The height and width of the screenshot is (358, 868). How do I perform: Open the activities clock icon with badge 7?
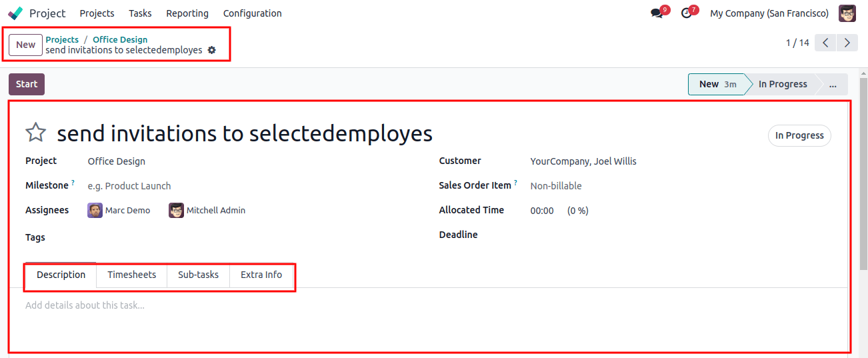point(687,13)
